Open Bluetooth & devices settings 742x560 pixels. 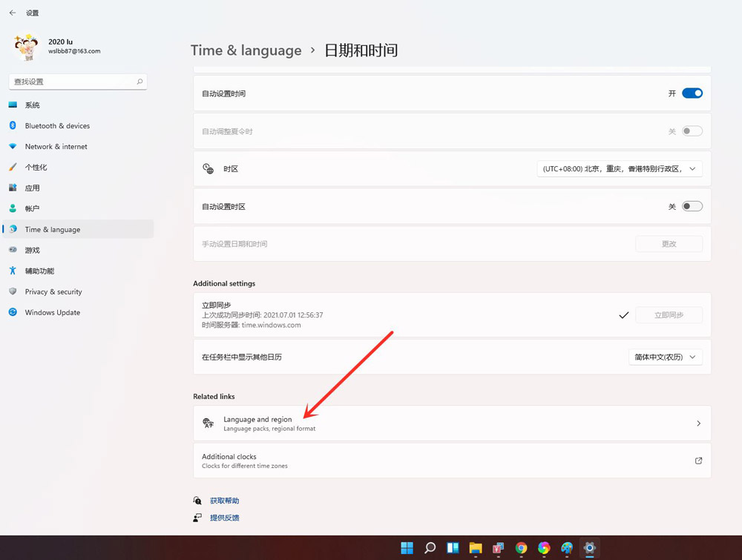click(56, 125)
